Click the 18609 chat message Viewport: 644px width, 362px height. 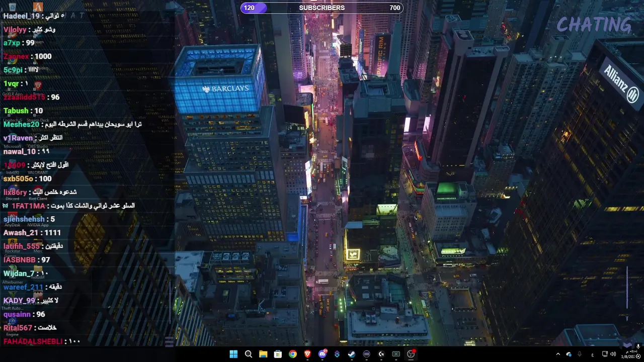coord(36,165)
